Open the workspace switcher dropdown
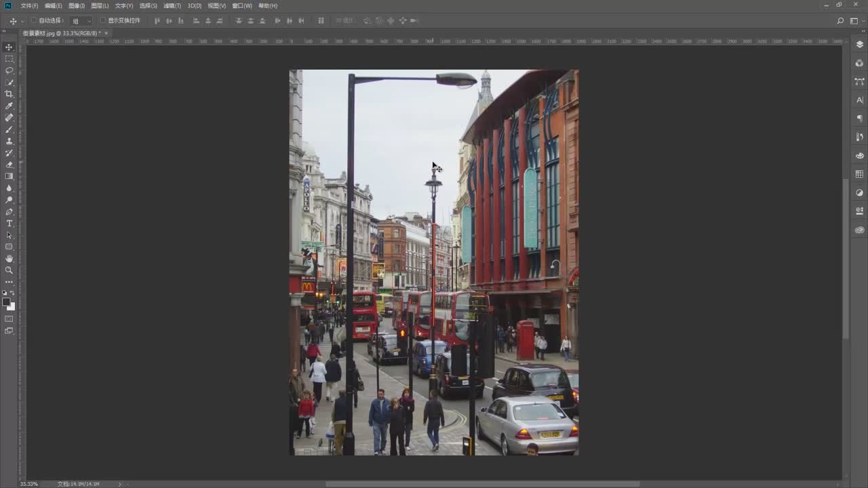 tap(855, 21)
